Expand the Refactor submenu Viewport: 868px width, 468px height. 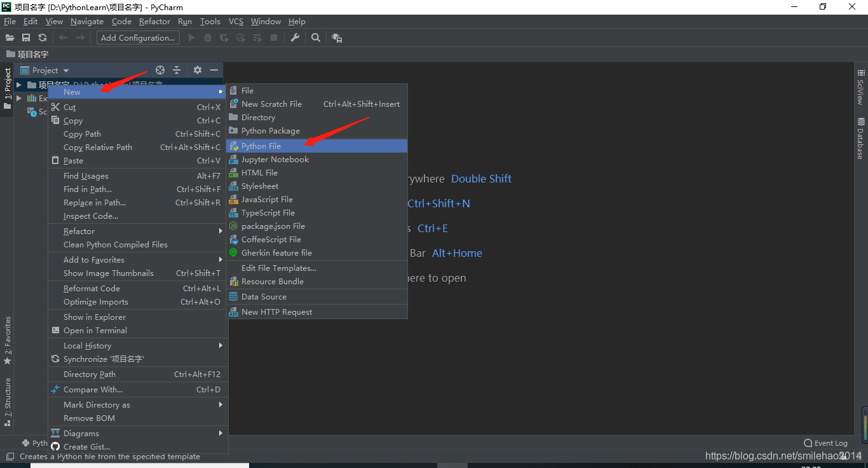pyautogui.click(x=138, y=231)
